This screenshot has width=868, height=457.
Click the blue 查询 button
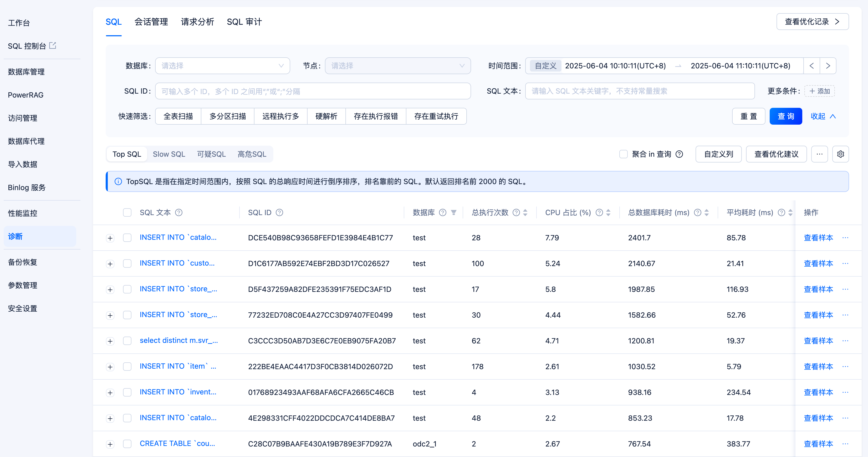785,116
